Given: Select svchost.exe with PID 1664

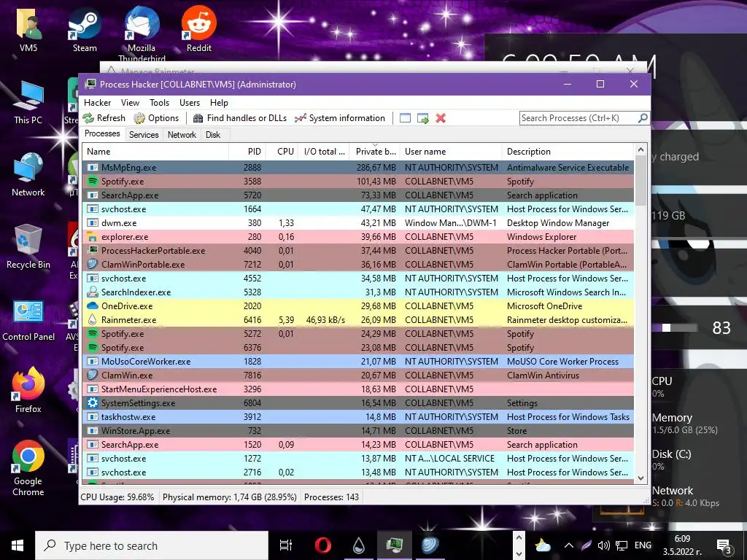Looking at the screenshot, I should [x=358, y=209].
